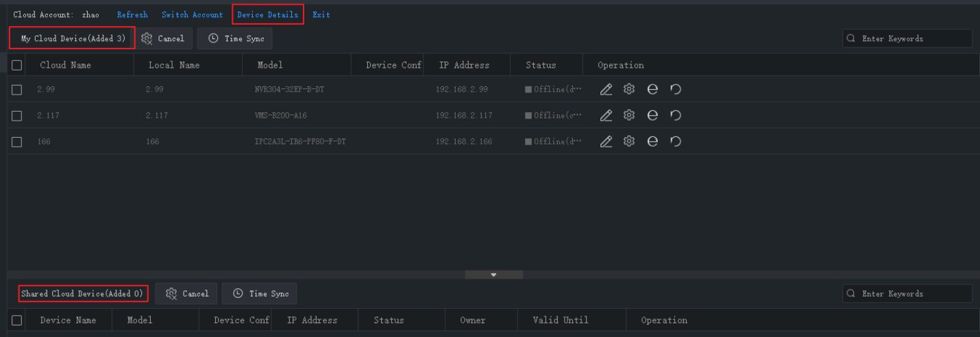Sort by the IP Address column header
The width and height of the screenshot is (980, 337).
click(x=464, y=65)
